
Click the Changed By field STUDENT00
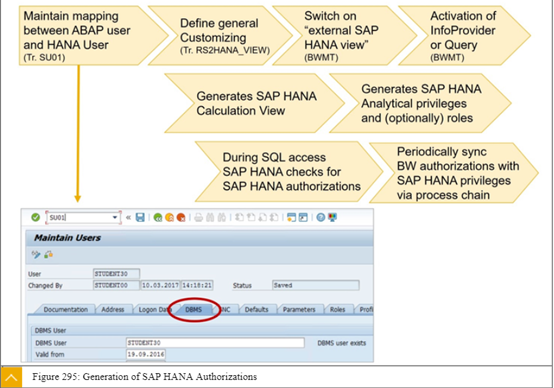(116, 285)
